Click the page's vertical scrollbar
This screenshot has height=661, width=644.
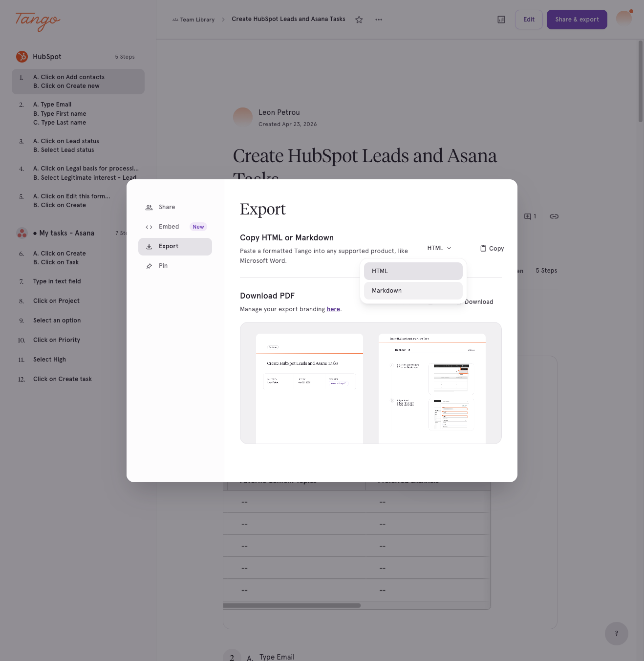coord(641,82)
